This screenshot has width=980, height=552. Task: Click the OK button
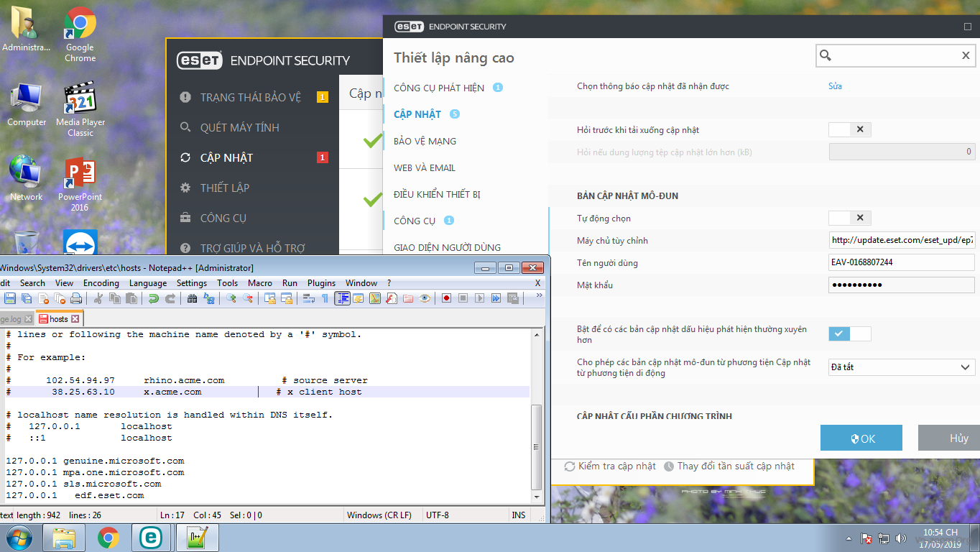click(861, 438)
